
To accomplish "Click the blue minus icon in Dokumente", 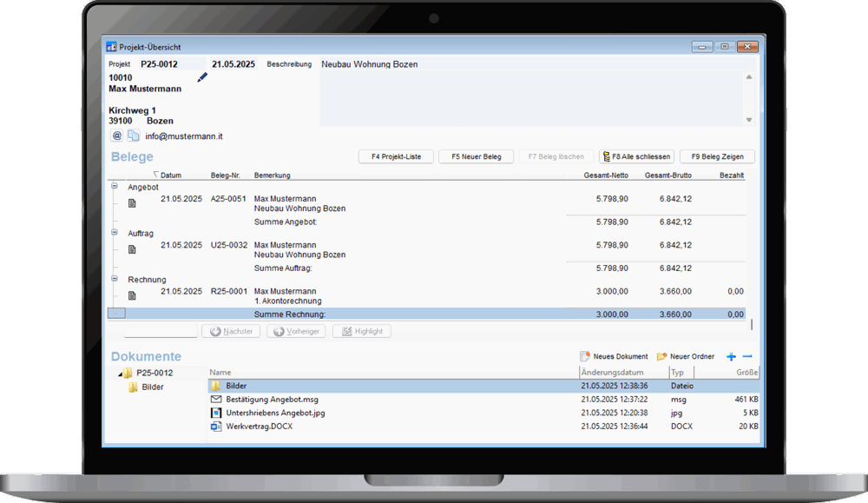I will coord(747,356).
